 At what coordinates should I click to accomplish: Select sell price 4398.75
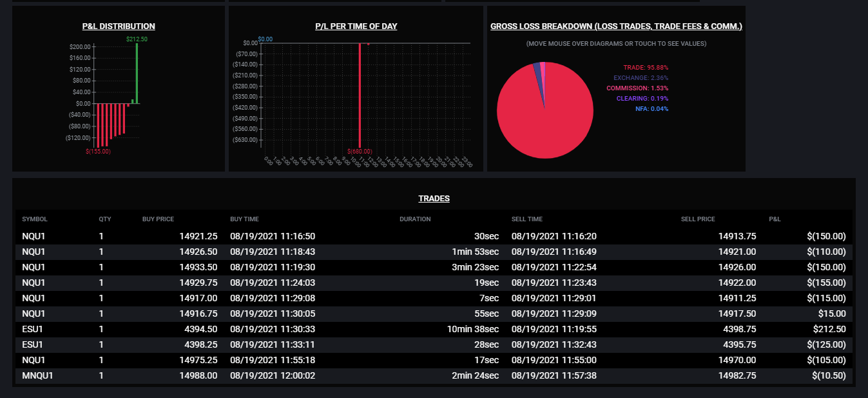click(740, 329)
